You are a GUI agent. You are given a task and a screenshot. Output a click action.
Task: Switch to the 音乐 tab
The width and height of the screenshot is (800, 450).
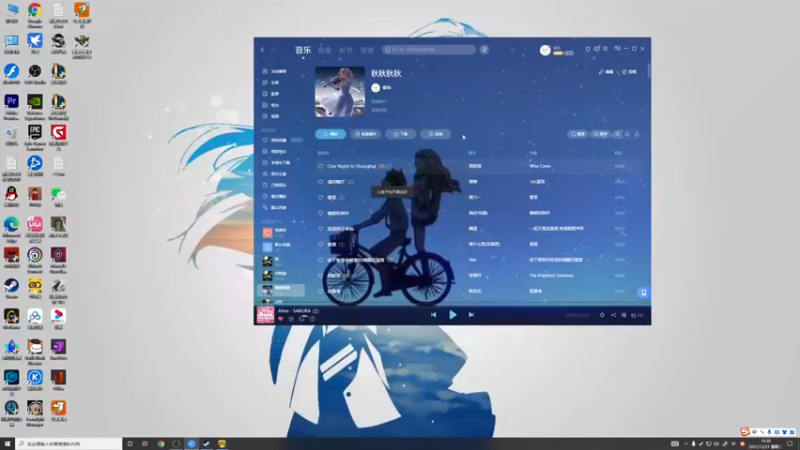point(303,50)
